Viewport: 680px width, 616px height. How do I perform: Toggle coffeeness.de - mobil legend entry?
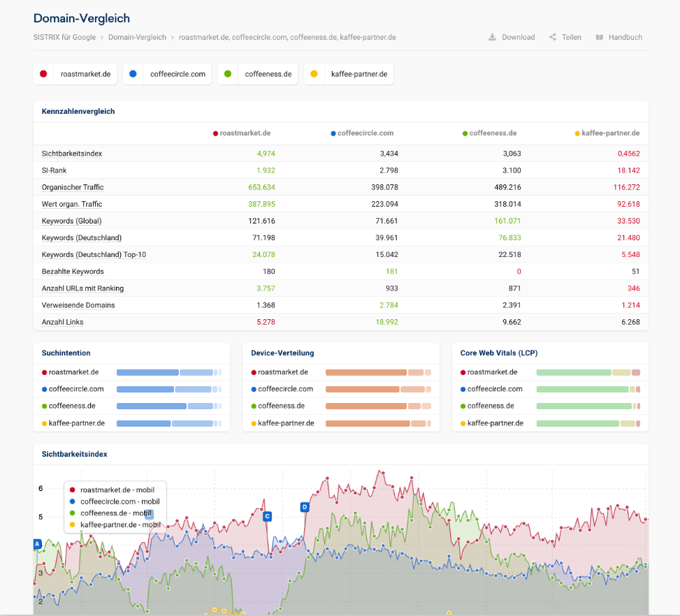111,513
